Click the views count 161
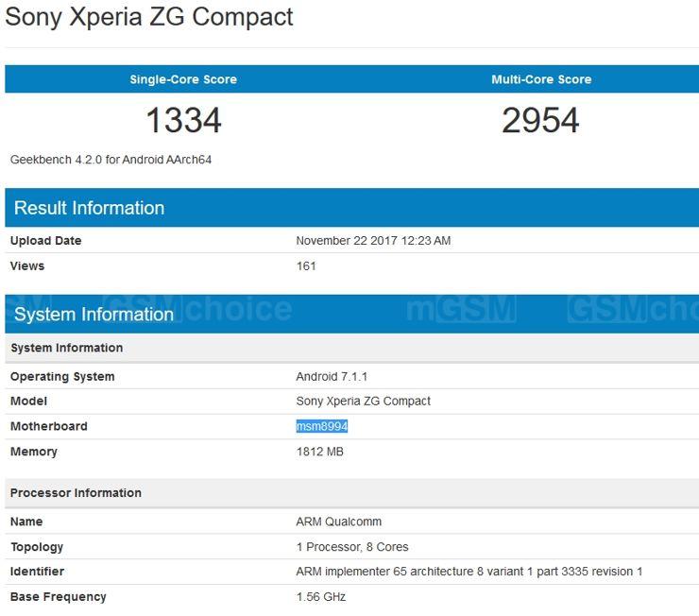The width and height of the screenshot is (699, 616). point(306,266)
